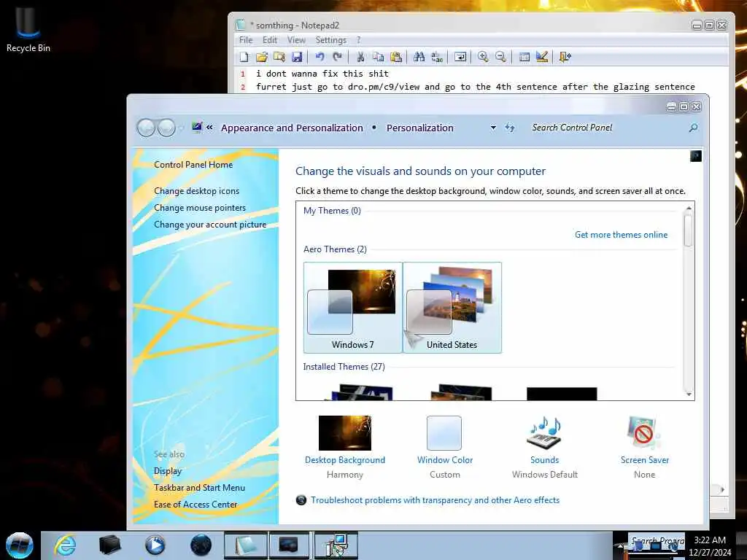Undo the last edit in Notepad2
This screenshot has height=560, width=747.
(320, 57)
